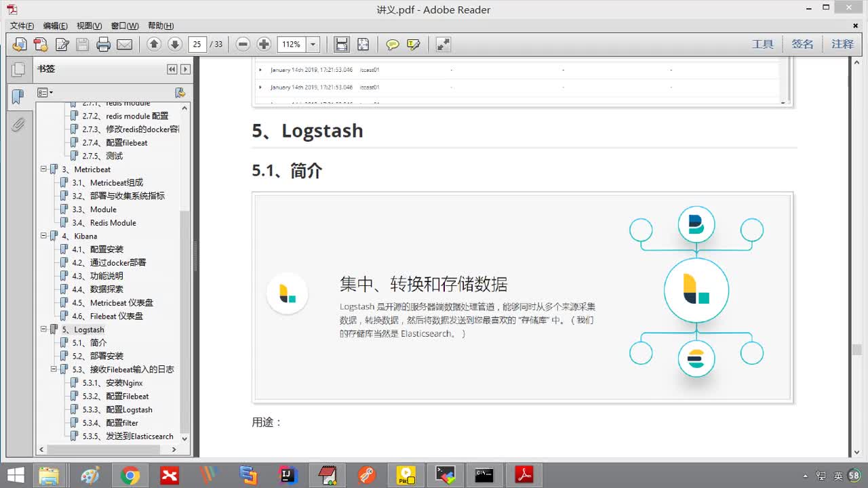Zoom out with minus button
The height and width of the screenshot is (488, 868).
tap(243, 44)
